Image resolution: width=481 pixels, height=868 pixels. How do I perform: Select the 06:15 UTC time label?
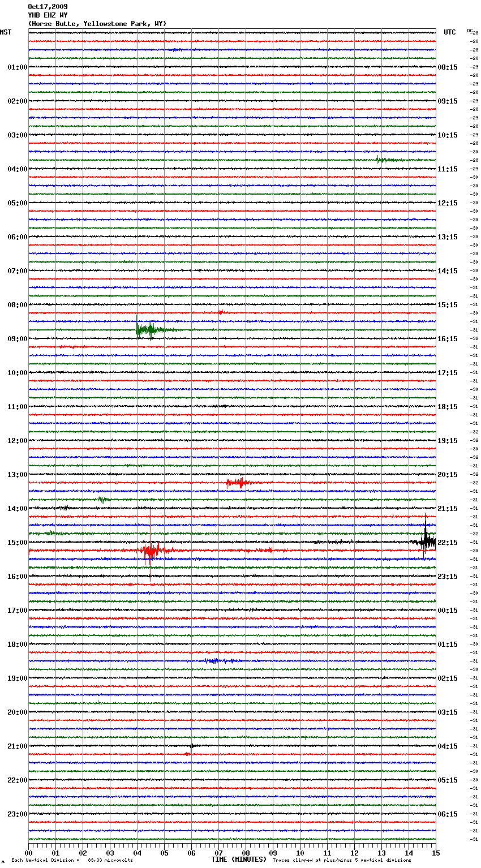click(448, 814)
